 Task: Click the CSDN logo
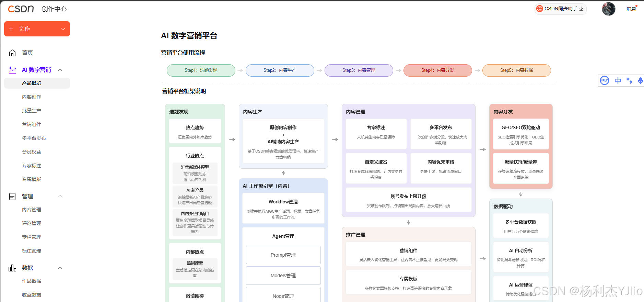coord(21,9)
